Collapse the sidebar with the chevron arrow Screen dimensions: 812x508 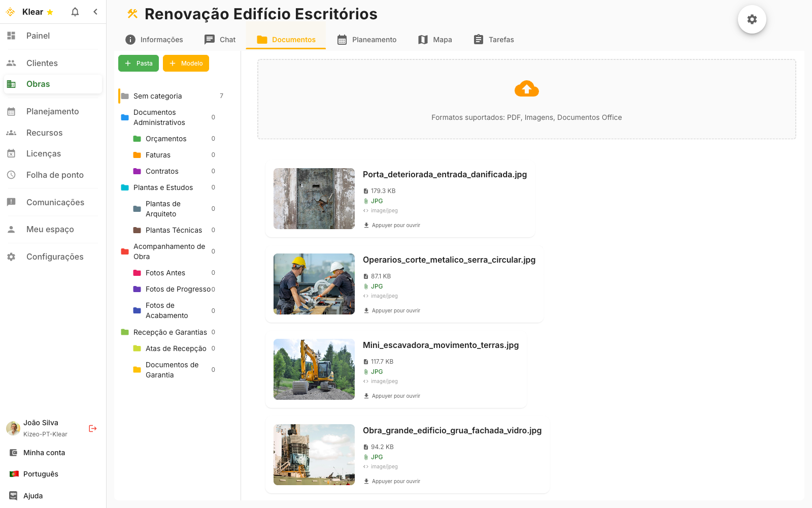(95, 11)
